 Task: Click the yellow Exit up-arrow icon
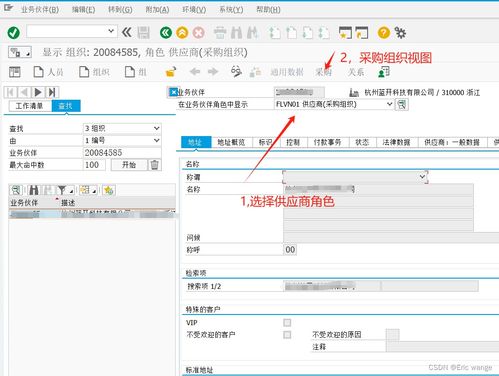pyautogui.click(x=182, y=33)
